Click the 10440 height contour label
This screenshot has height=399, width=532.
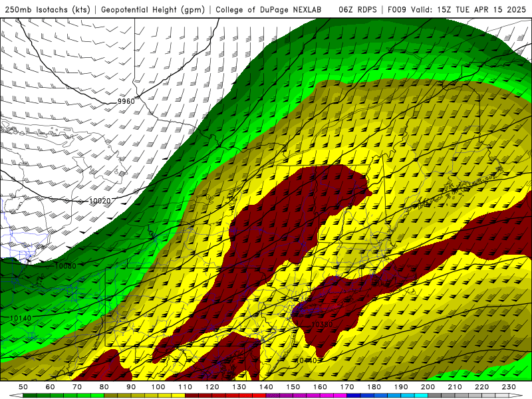pos(306,360)
